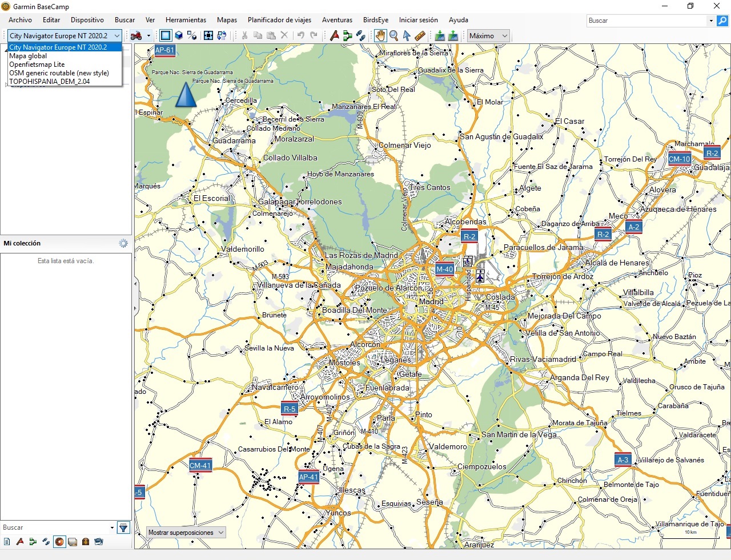Click the M-40 highway shield on map

444,269
